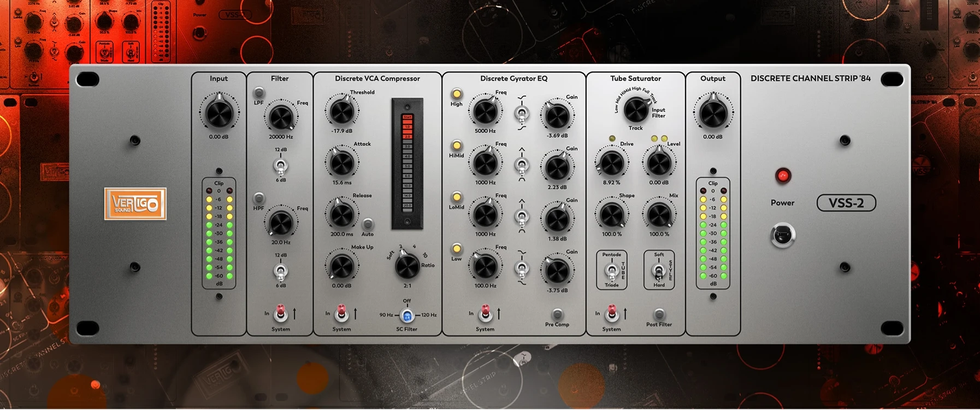Viewport: 980px width, 410px height.
Task: Switch the Soft/Hard style selector
Action: coord(659,271)
